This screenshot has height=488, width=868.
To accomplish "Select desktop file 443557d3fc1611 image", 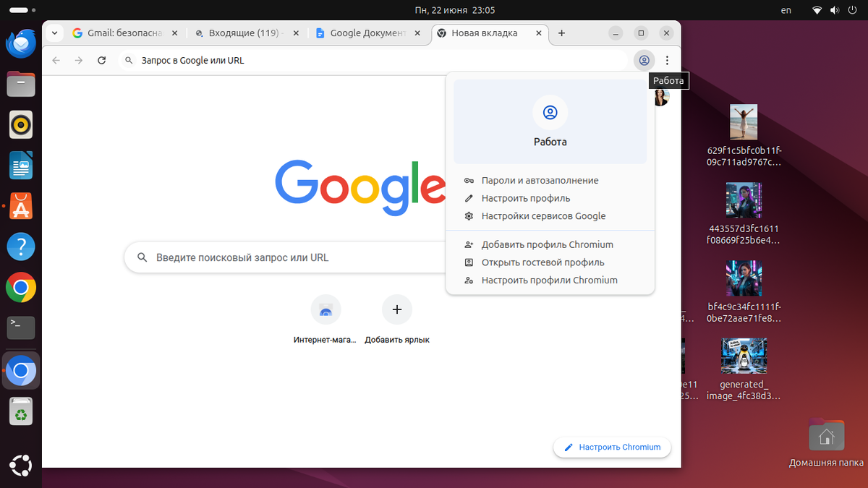I will pos(744,213).
